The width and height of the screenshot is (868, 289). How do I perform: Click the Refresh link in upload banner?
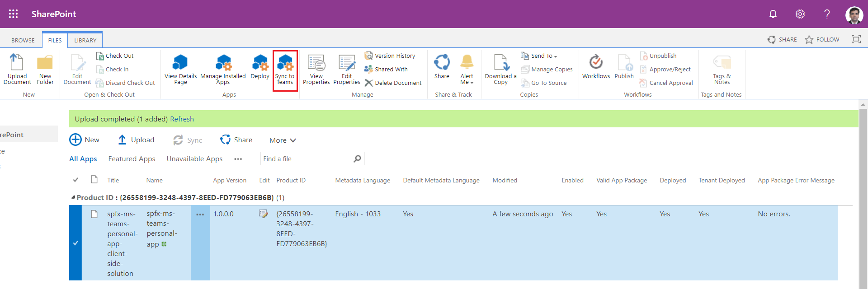[x=182, y=119]
